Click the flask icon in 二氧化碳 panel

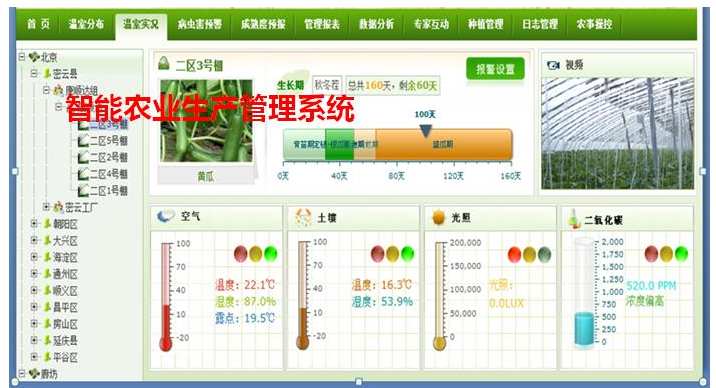click(x=574, y=218)
